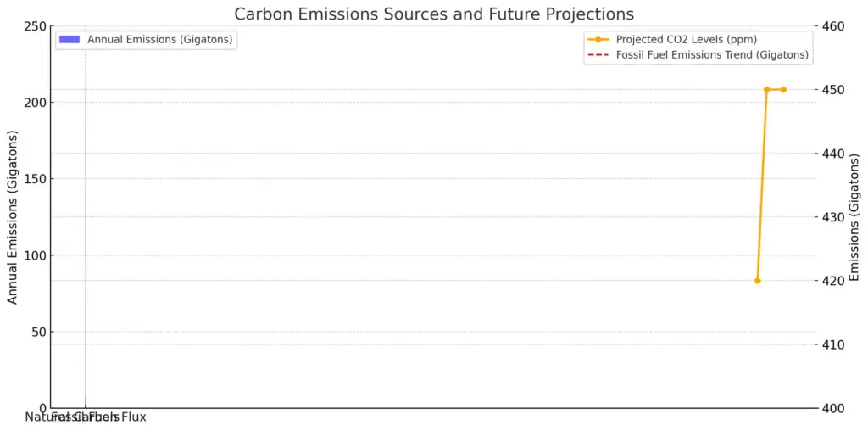The image size is (868, 431).
Task: Click the right y-axis title Emissions (Gigatons)
Action: click(x=854, y=217)
